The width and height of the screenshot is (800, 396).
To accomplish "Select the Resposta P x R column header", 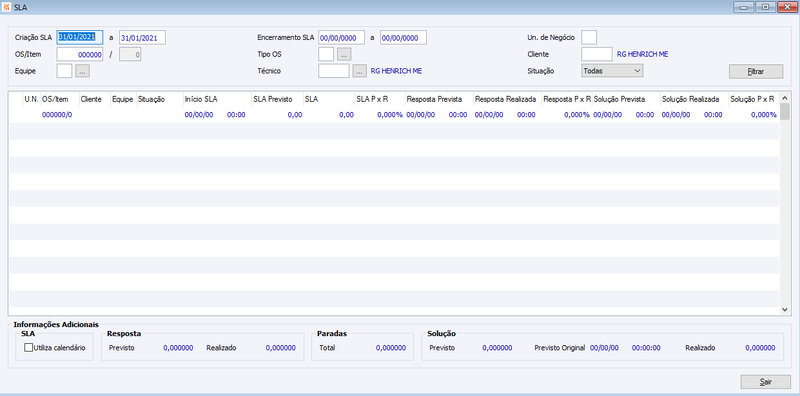I will 567,100.
